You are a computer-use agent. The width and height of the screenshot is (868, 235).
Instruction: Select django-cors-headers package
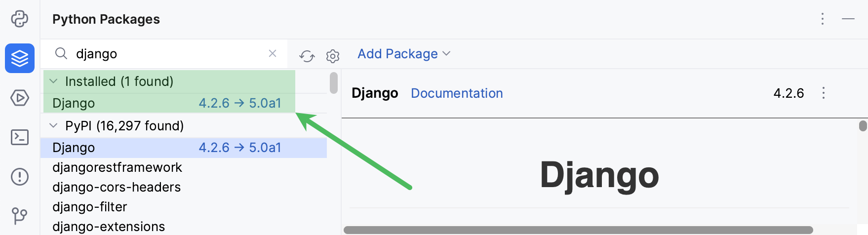117,187
